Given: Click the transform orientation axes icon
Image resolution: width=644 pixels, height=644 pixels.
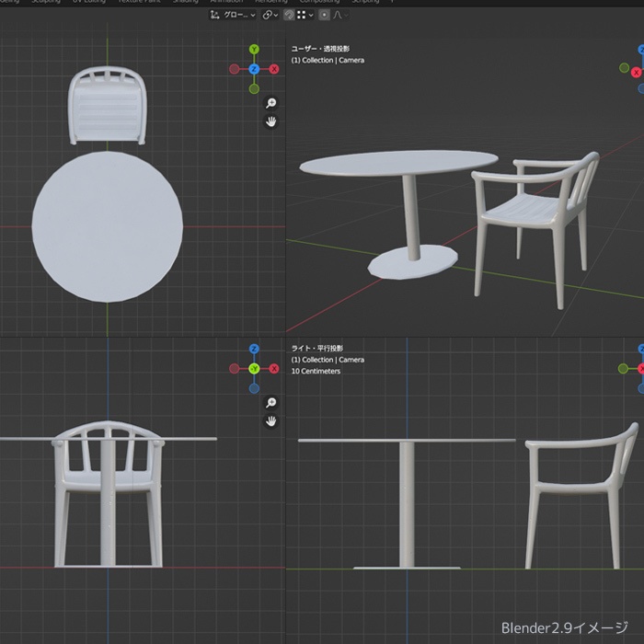Looking at the screenshot, I should click(214, 15).
